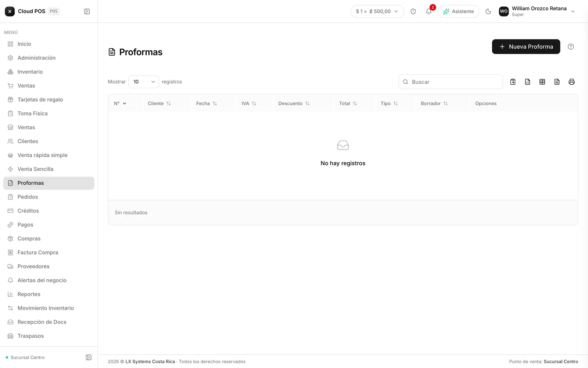Open Traspasos in sidebar

pyautogui.click(x=49, y=336)
